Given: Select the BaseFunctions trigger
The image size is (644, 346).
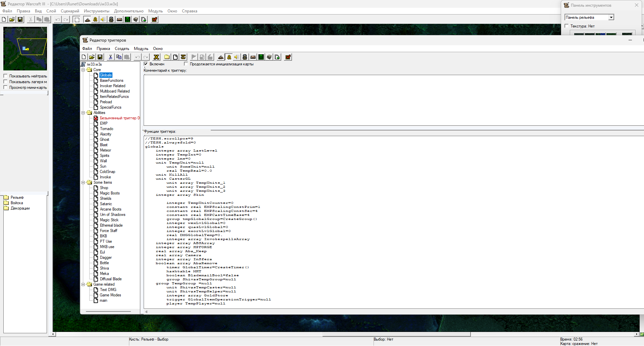Looking at the screenshot, I should click(x=111, y=80).
